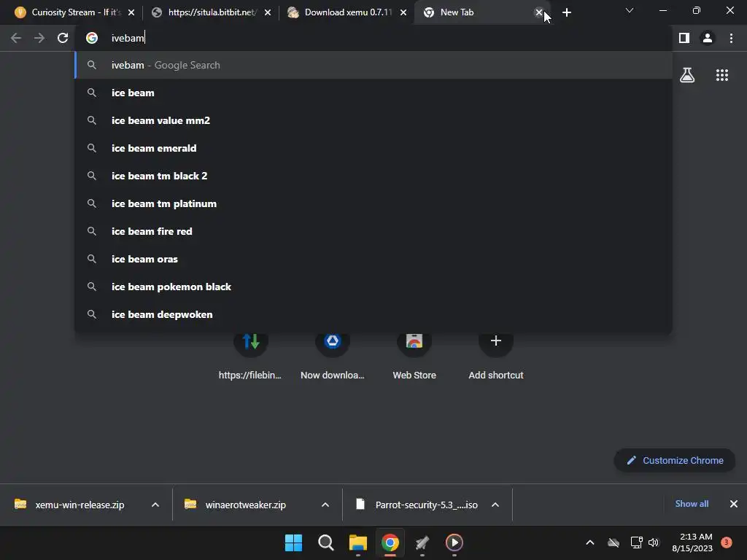Choose suggestion 'ice beam pokemon black'
The image size is (747, 560).
(x=373, y=287)
